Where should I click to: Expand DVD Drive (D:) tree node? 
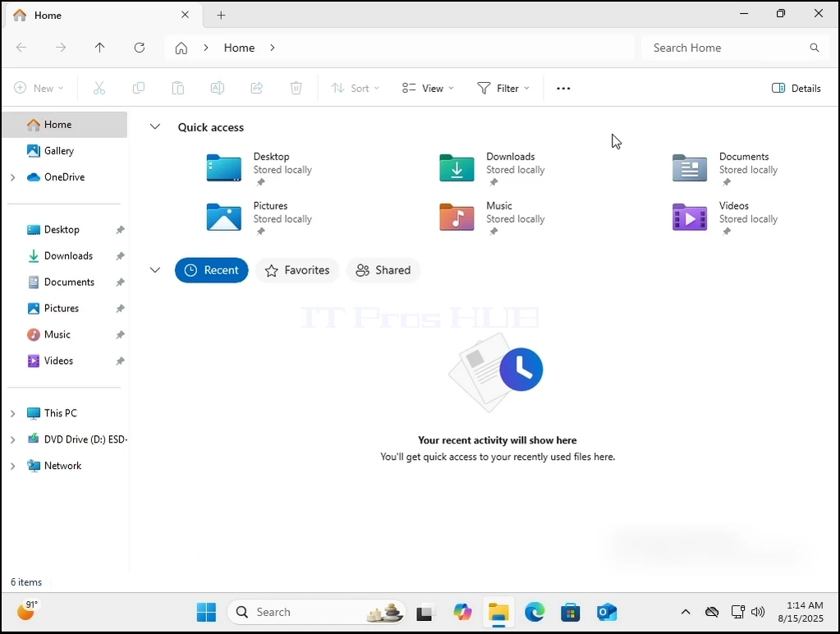click(13, 439)
